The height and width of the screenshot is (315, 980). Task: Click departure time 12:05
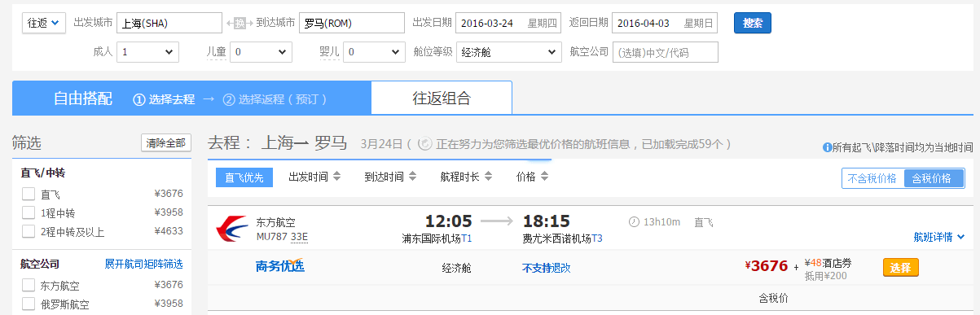point(448,221)
